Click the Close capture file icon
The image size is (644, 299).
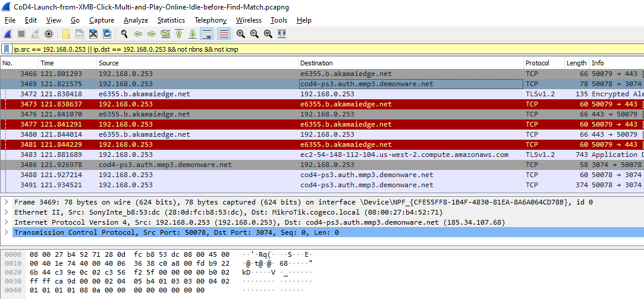[93, 34]
